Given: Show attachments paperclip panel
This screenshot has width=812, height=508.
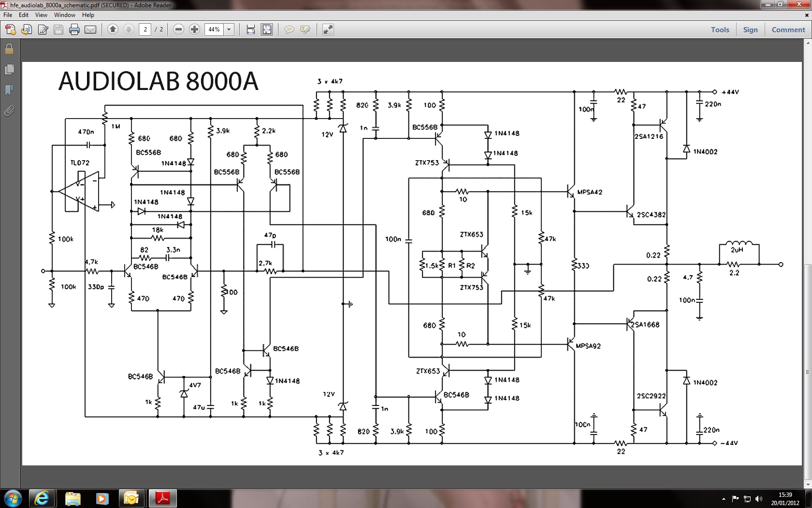Looking at the screenshot, I should point(9,111).
